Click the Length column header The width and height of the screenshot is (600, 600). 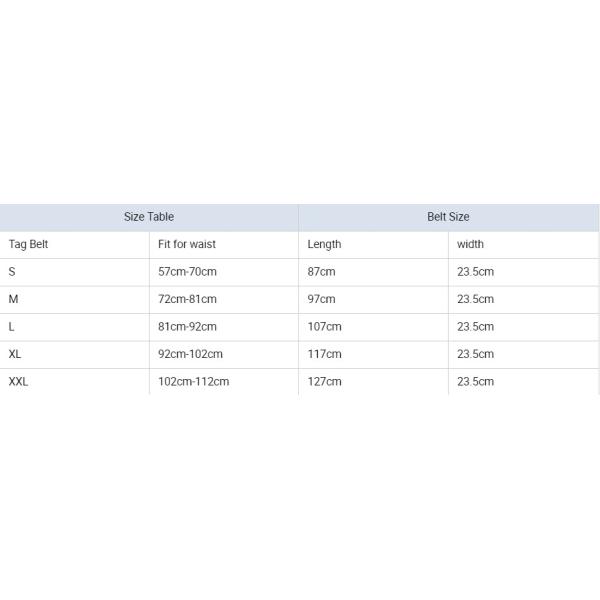coord(324,244)
